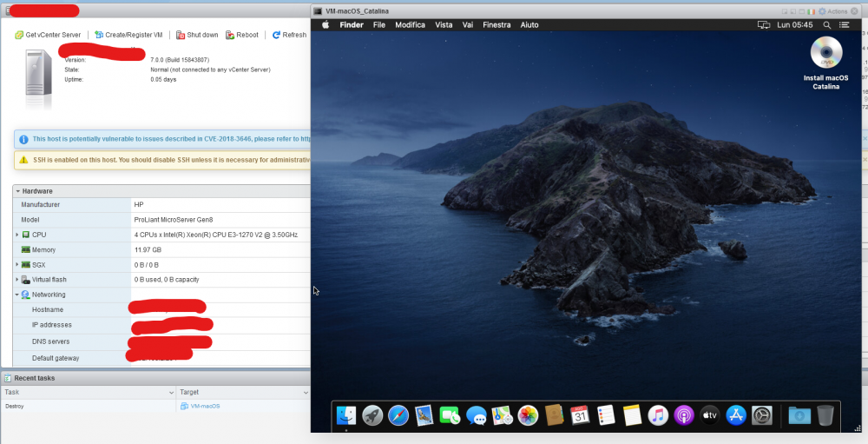Open Finder from the macOS dock
The width and height of the screenshot is (868, 444).
[346, 415]
